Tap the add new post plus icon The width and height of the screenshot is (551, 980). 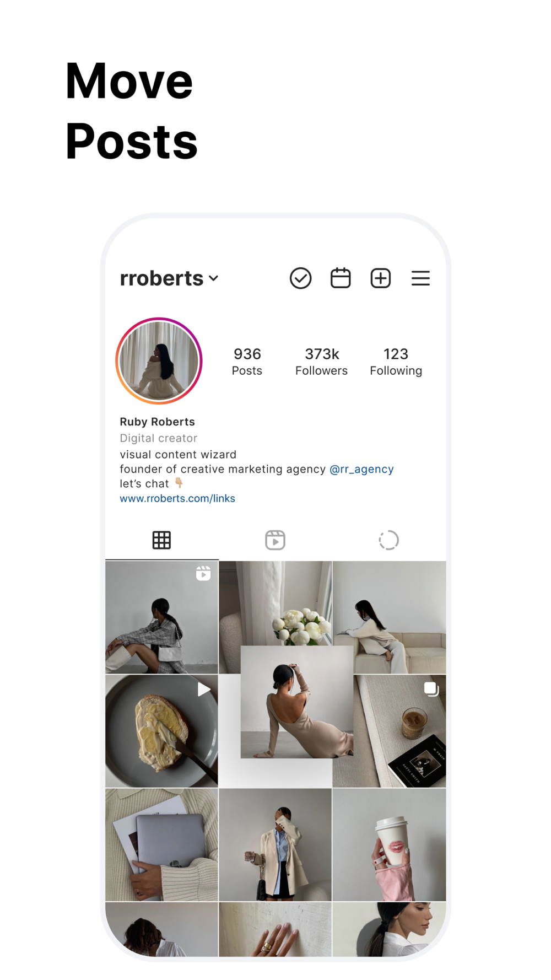point(381,278)
